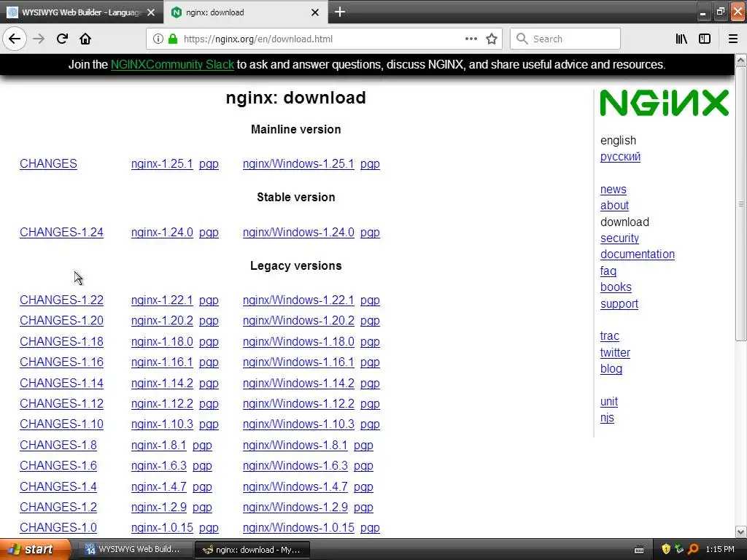
Task: Toggle the sidebar view icon
Action: (x=705, y=39)
